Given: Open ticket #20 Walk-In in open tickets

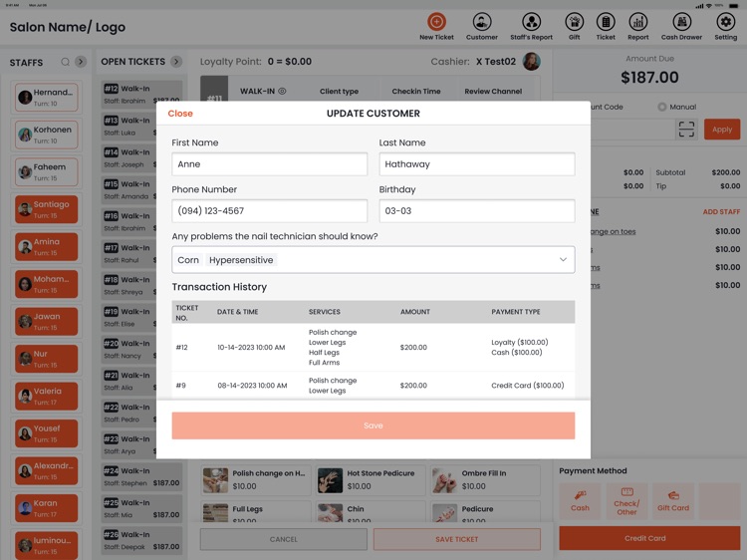Looking at the screenshot, I should point(129,349).
